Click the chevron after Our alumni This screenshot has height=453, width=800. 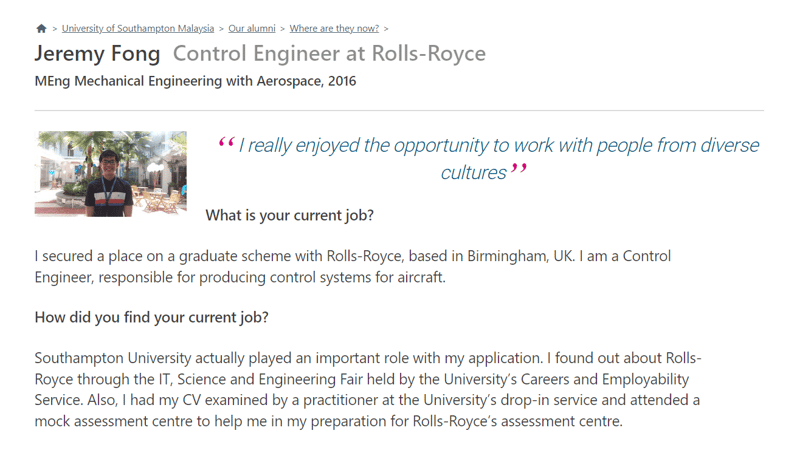click(x=282, y=29)
